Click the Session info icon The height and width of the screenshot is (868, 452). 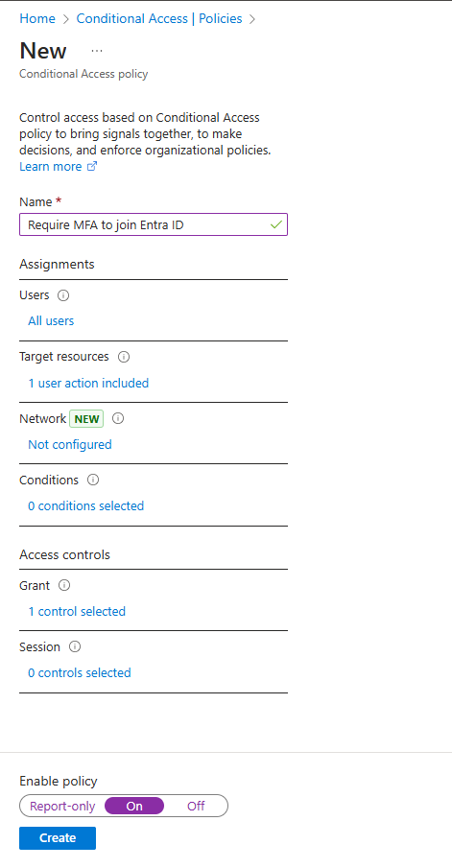pyautogui.click(x=75, y=646)
